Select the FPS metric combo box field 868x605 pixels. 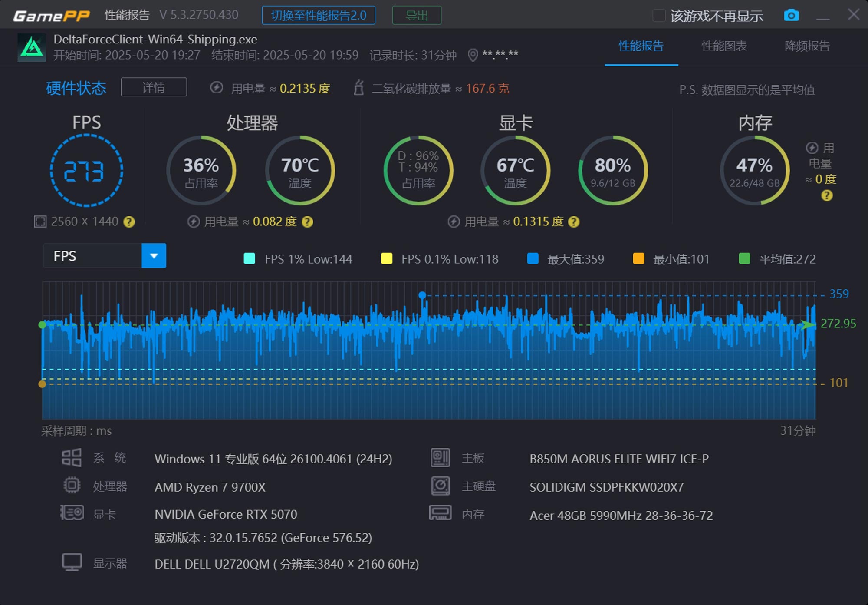pyautogui.click(x=105, y=256)
